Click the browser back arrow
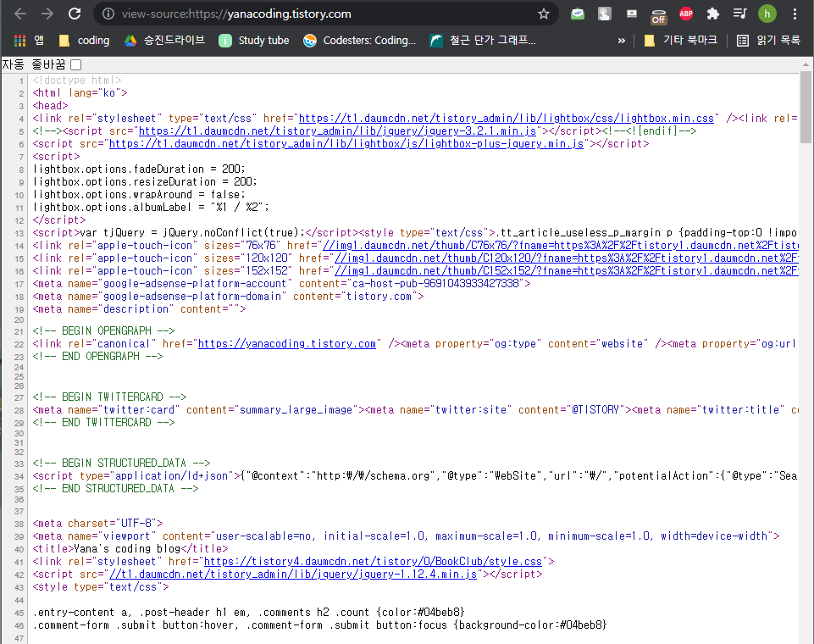Viewport: 814px width, 644px height. click(x=20, y=14)
